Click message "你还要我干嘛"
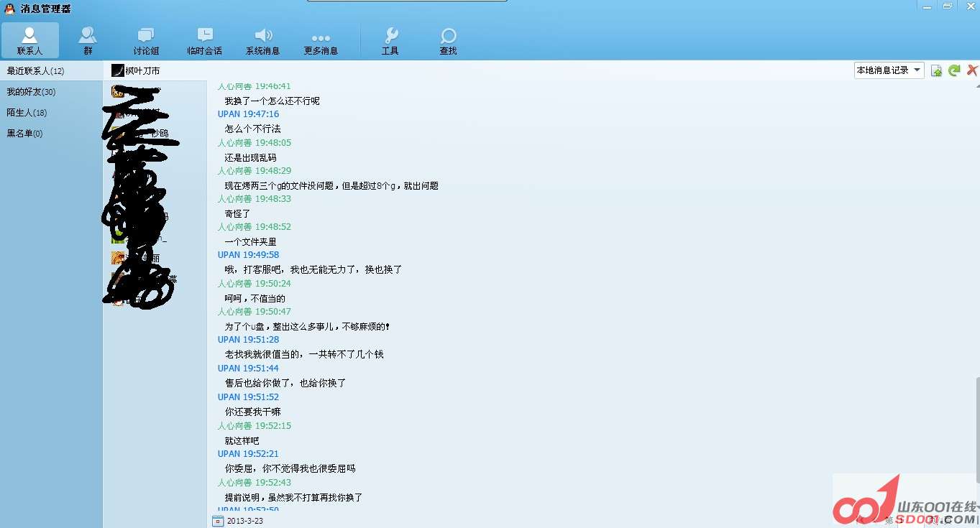 (x=252, y=412)
